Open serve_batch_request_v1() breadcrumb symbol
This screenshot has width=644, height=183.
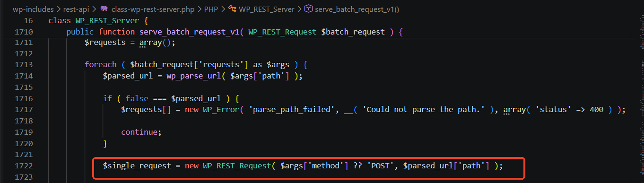357,9
